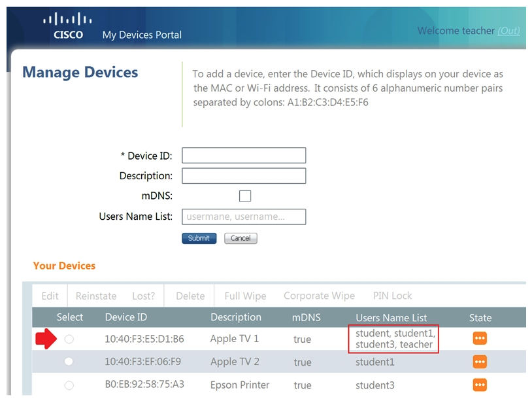Click the Select column header
Image resolution: width=532 pixels, height=401 pixels.
69,317
